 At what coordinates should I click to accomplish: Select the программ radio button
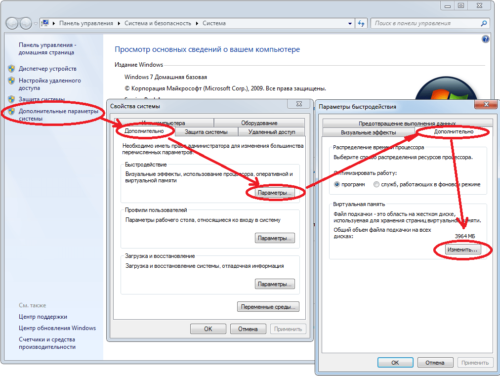[x=337, y=184]
